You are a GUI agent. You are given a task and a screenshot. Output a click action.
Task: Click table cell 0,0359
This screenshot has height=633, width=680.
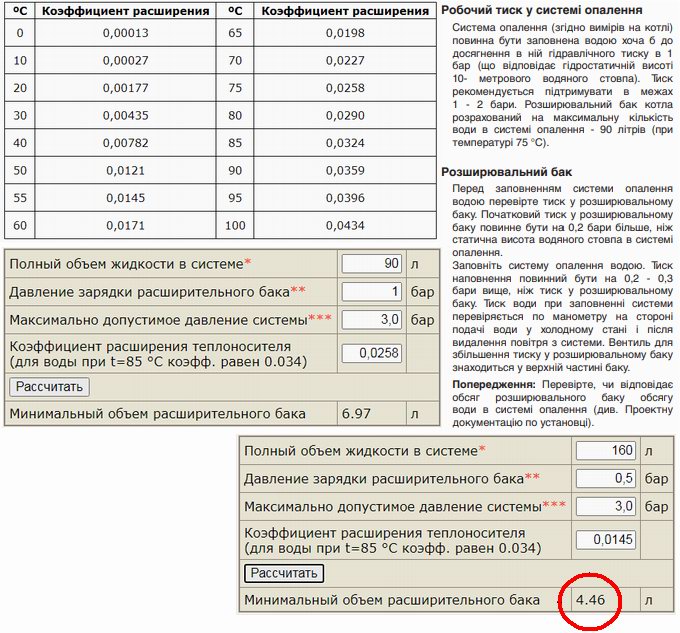[345, 170]
